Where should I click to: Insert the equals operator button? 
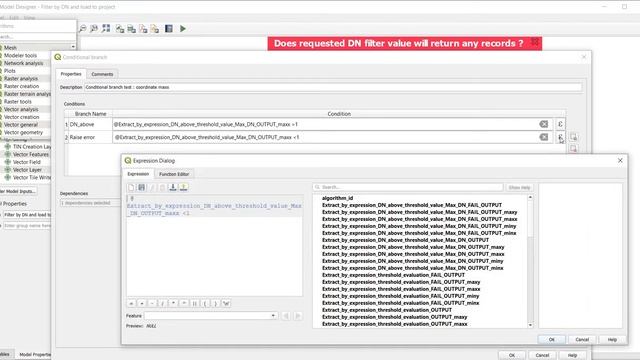131,303
